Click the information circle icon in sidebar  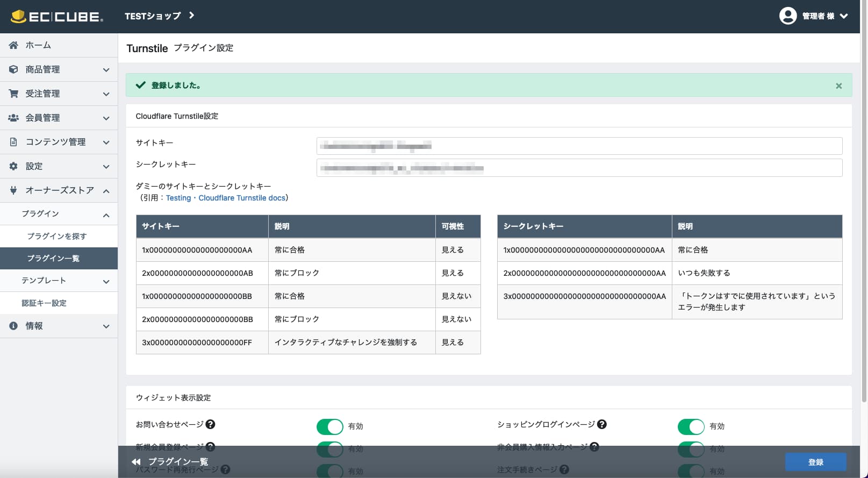(x=13, y=326)
